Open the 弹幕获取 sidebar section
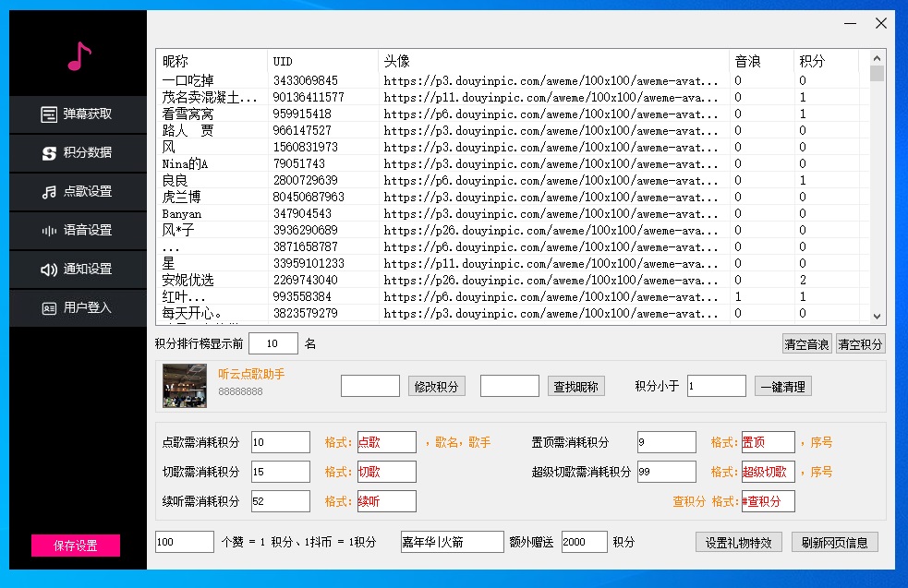 click(78, 114)
